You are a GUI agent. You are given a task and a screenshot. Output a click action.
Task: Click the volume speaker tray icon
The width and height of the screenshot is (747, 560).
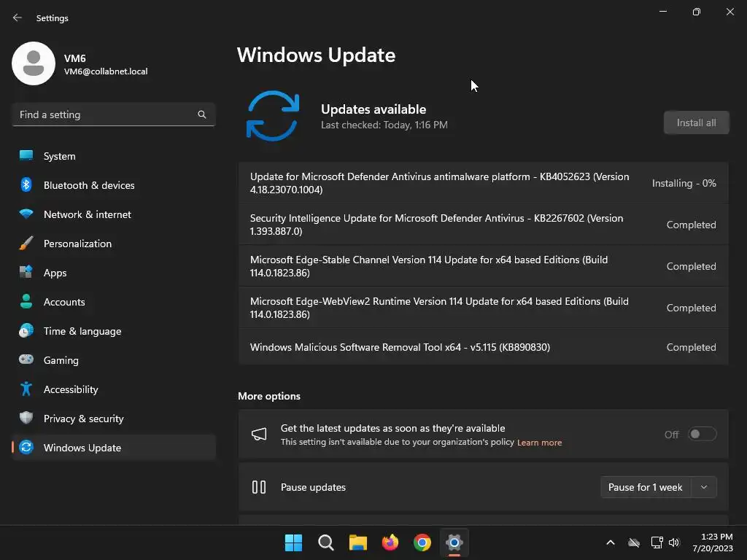(x=674, y=542)
